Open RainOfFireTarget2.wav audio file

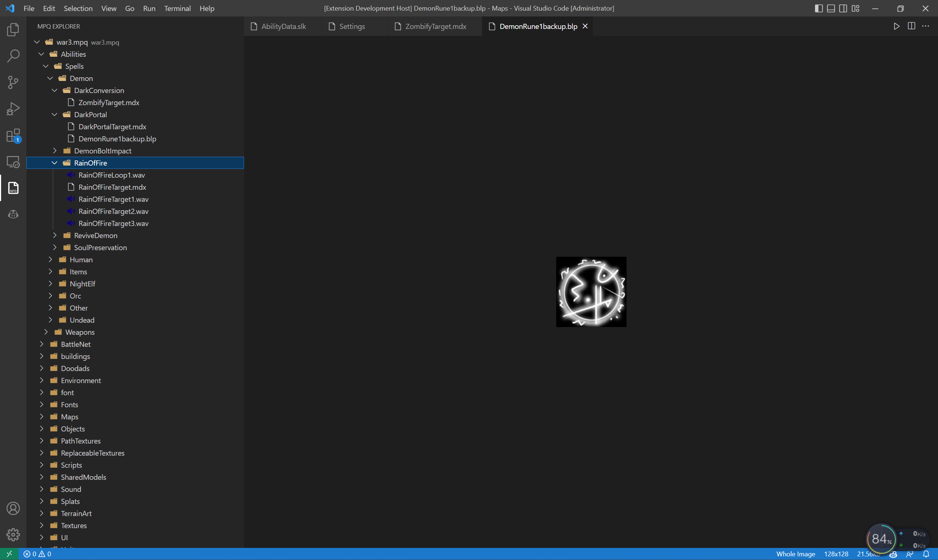pyautogui.click(x=135, y=211)
